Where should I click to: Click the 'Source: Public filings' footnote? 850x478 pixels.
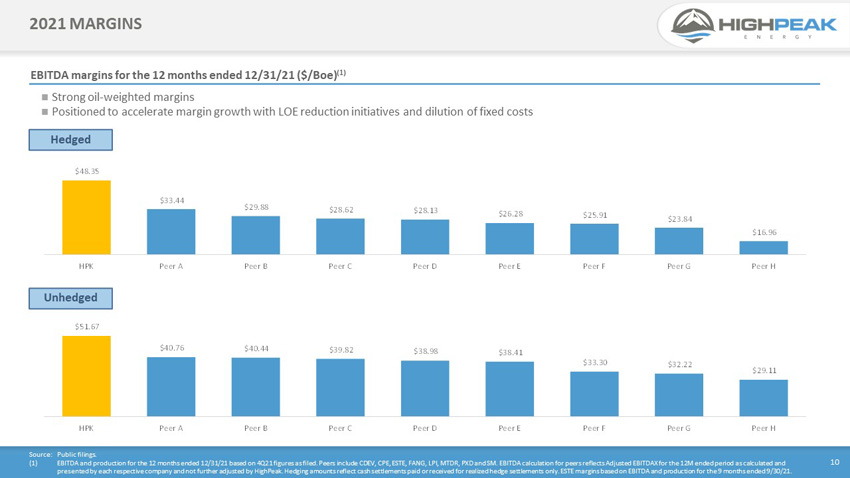(63, 455)
